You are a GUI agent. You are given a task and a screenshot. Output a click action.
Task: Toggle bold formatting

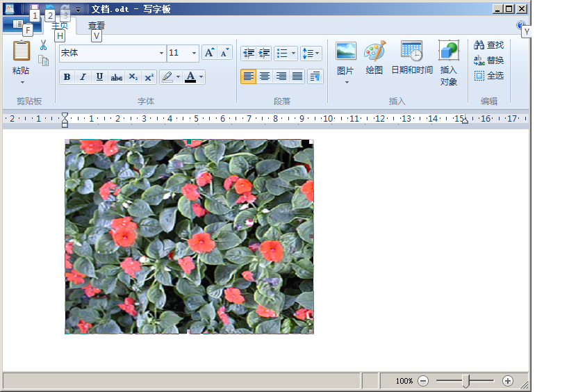tap(67, 77)
